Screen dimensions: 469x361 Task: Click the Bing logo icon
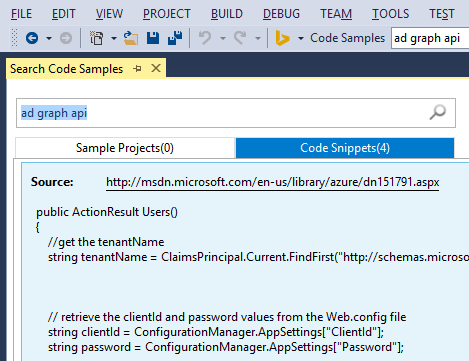[x=282, y=38]
